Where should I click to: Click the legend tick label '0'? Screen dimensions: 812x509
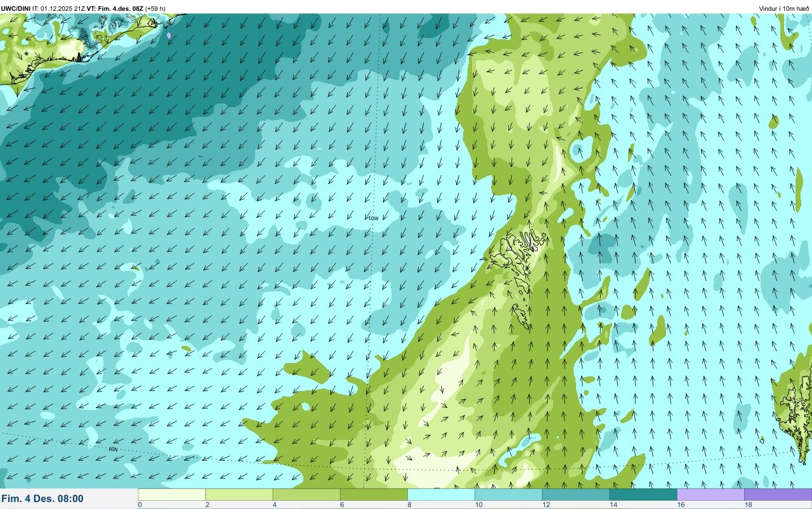(x=140, y=505)
